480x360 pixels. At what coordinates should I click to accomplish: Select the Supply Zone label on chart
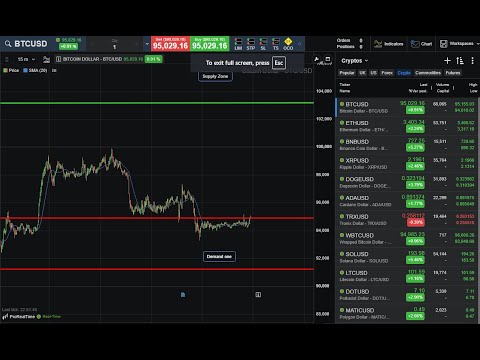[x=215, y=76]
